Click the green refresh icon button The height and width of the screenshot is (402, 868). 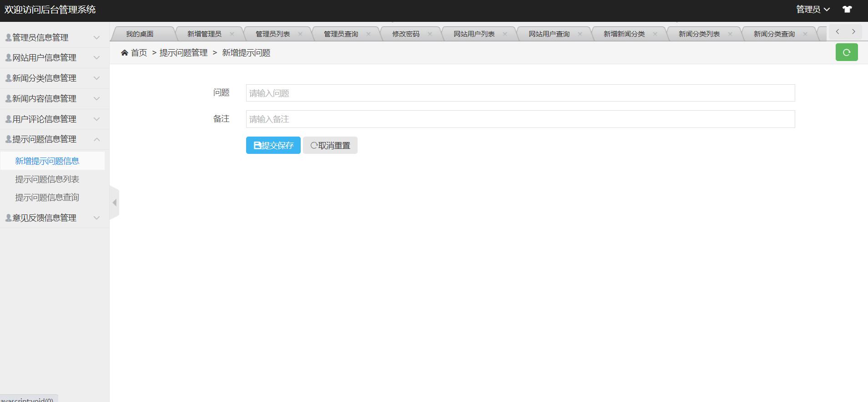pyautogui.click(x=847, y=52)
